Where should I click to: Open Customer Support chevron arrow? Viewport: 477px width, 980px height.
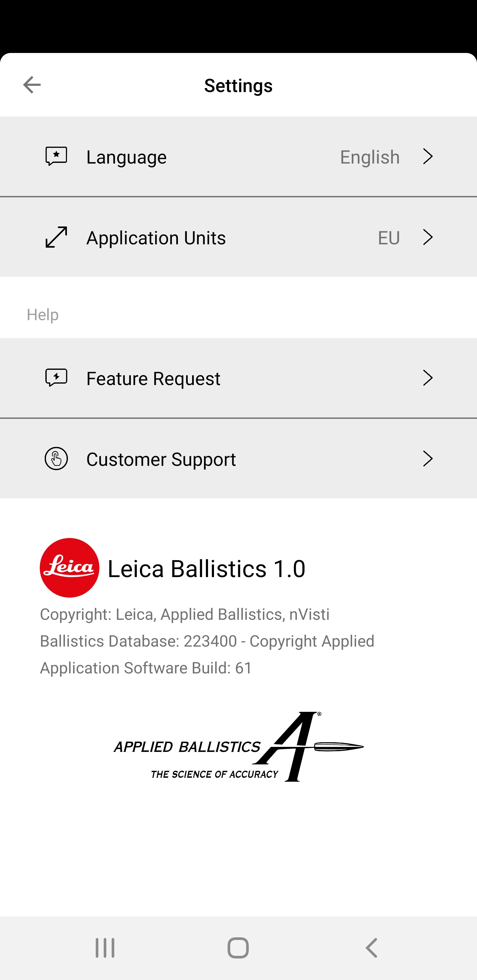tap(428, 459)
